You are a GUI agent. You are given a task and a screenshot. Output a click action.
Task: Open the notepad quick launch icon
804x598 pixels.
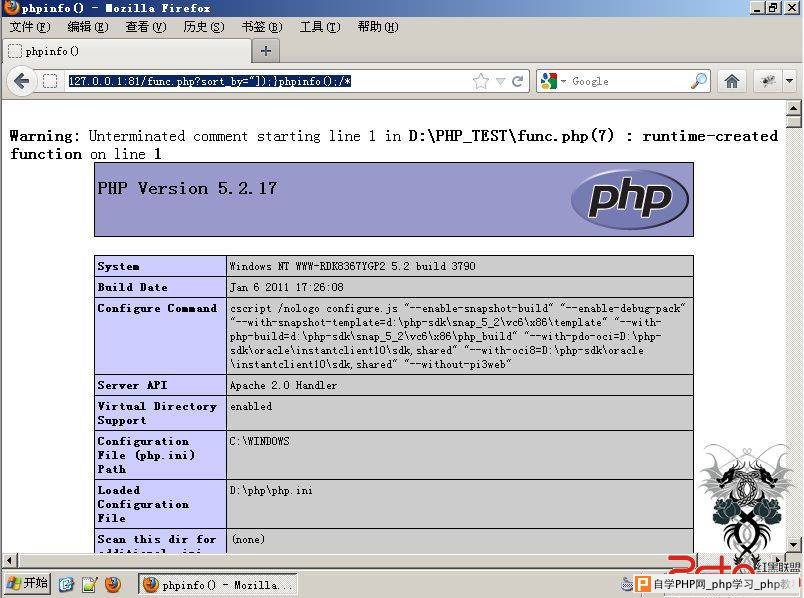point(89,584)
